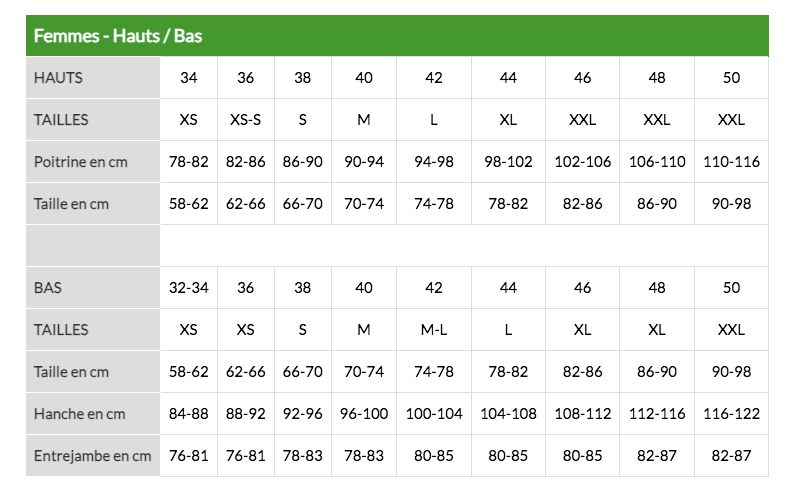
Task: Select the 96-100 hip measurement cell
Action: point(364,414)
